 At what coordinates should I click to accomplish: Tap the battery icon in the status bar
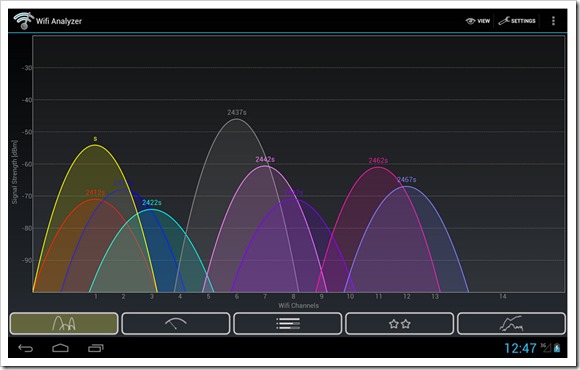pyautogui.click(x=557, y=348)
